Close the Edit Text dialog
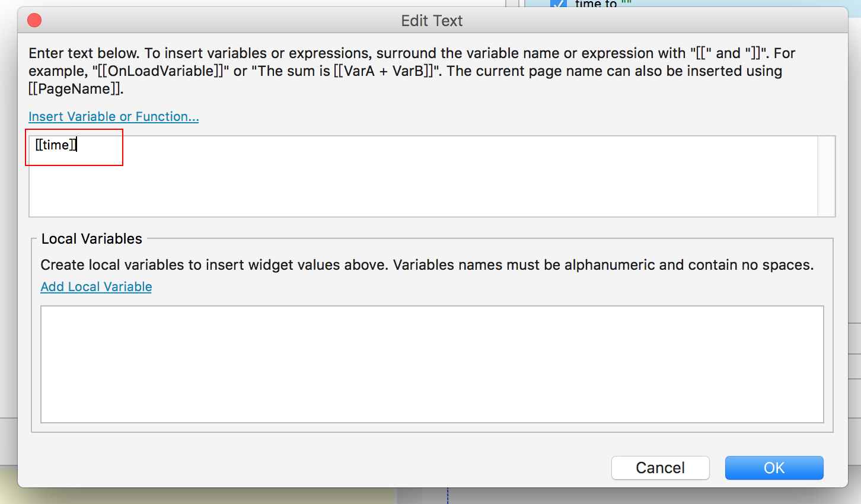The image size is (861, 504). (34, 21)
